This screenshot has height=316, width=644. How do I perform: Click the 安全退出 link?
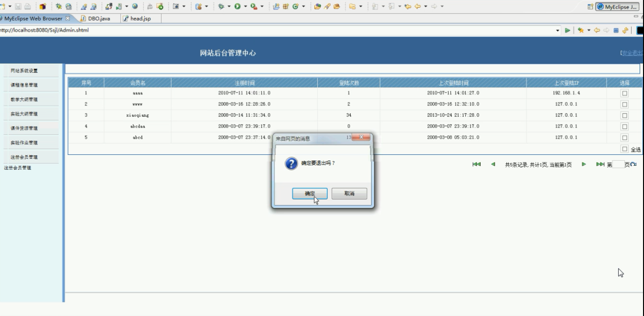tap(632, 53)
